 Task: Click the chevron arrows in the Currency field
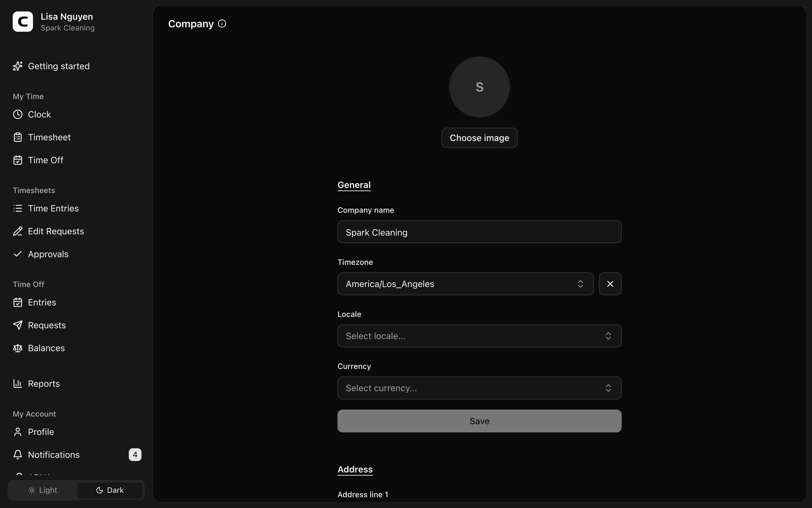(608, 388)
